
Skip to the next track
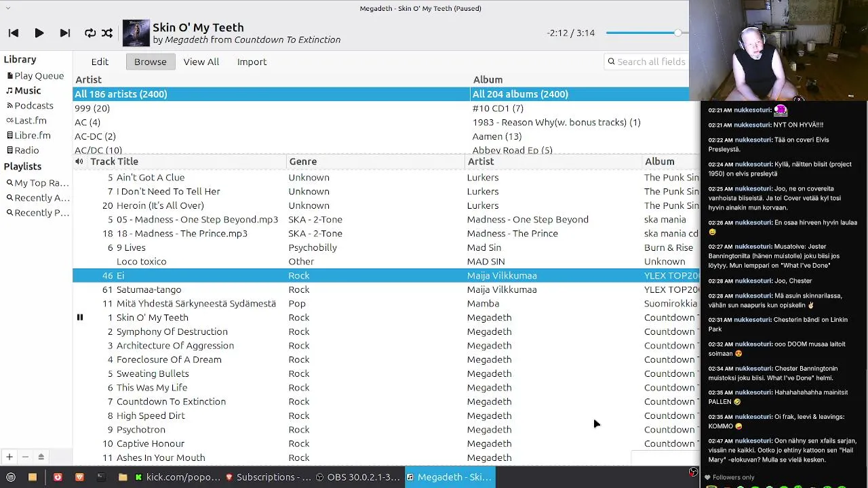click(x=65, y=33)
